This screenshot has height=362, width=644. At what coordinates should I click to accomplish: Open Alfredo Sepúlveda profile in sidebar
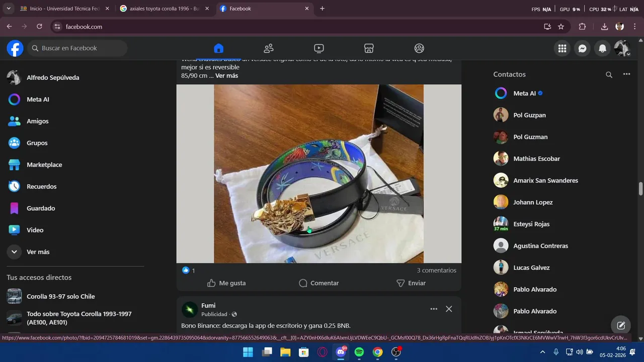click(x=74, y=77)
